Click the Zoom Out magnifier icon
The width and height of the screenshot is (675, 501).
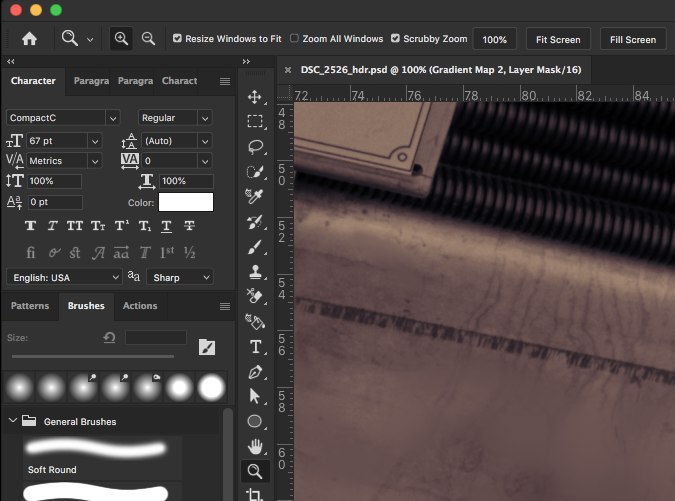(x=148, y=39)
